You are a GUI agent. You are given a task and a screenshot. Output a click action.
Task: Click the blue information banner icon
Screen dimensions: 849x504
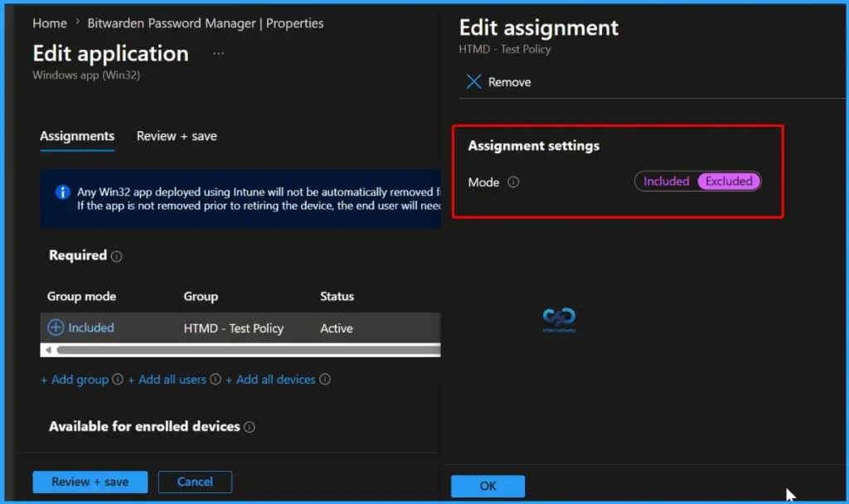coord(63,192)
